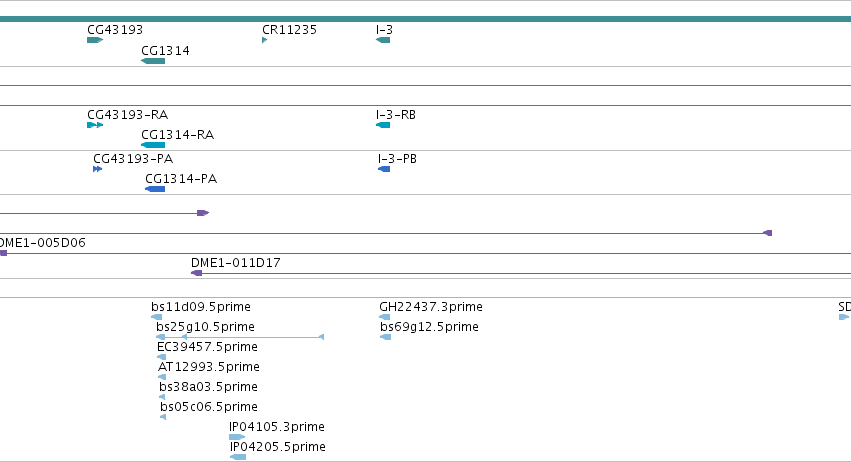Screen dimensions: 851x462
Task: Click the I-3 gene glyph
Action: tap(383, 40)
